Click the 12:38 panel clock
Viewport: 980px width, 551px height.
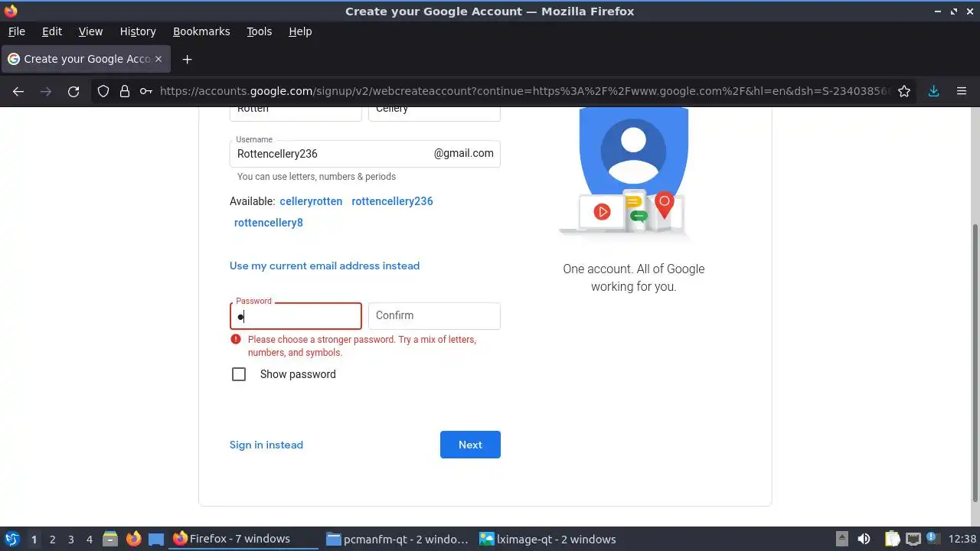point(962,539)
